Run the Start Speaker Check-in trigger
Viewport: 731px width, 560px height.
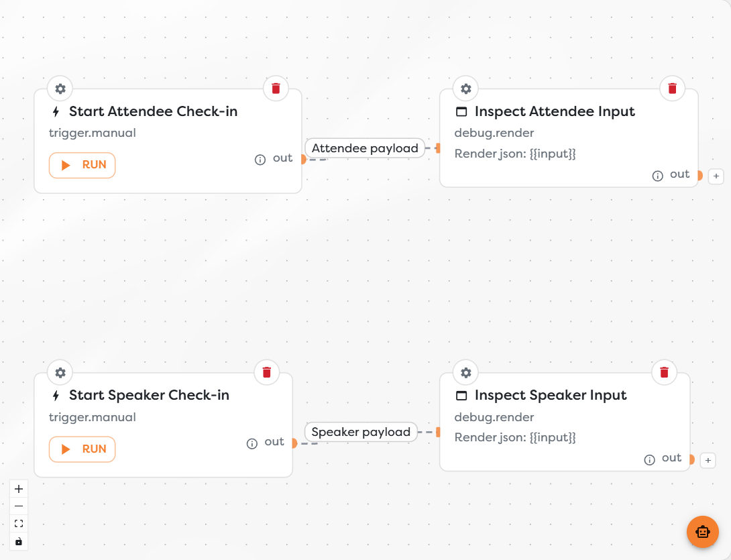point(82,449)
